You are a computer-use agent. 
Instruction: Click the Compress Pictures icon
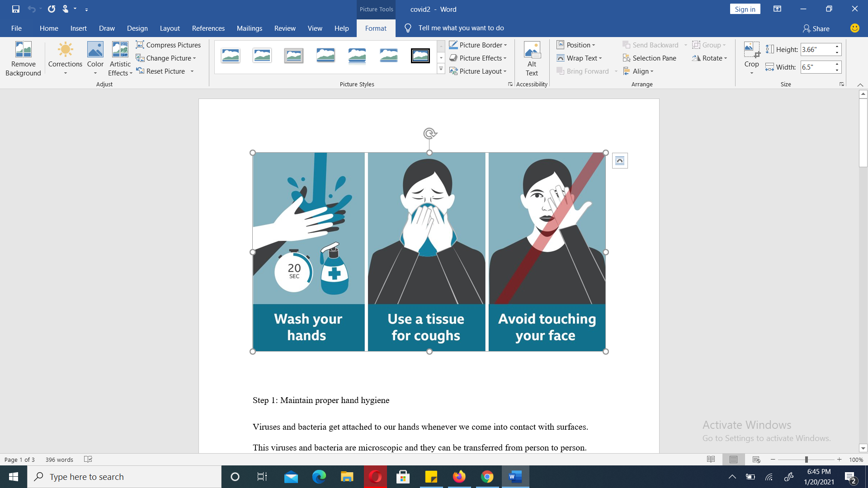coord(140,45)
